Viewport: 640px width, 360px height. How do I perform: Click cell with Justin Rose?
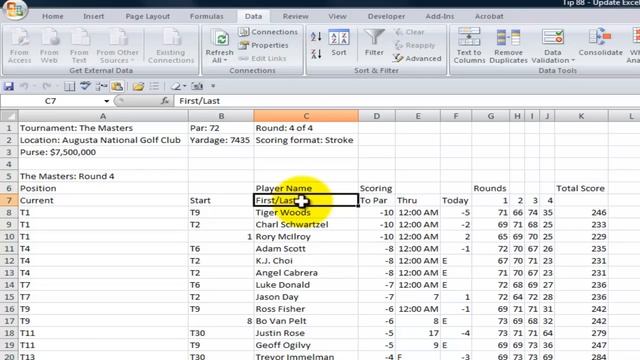pyautogui.click(x=306, y=333)
